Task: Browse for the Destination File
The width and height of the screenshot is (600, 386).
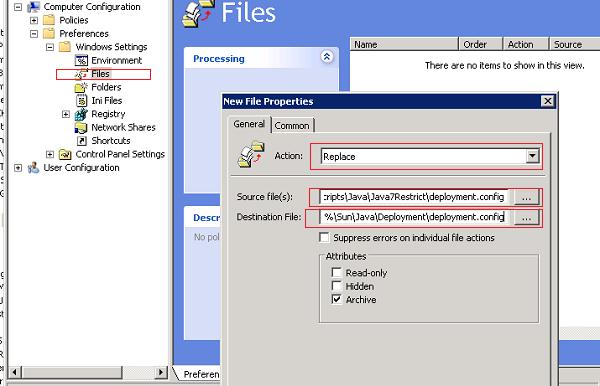Action: pos(527,218)
